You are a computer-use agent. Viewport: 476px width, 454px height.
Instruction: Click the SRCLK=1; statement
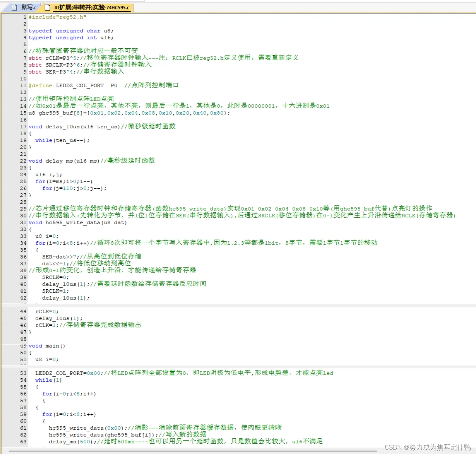click(55, 291)
